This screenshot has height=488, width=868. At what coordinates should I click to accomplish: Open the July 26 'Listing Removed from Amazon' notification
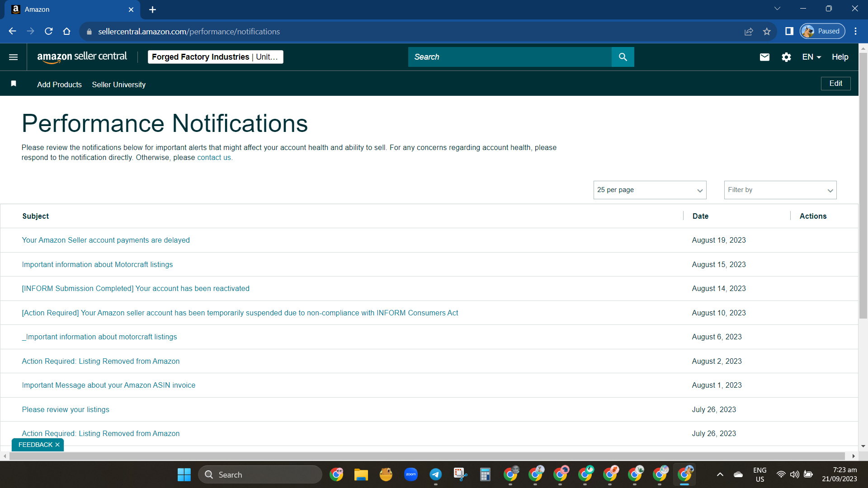pos(101,433)
